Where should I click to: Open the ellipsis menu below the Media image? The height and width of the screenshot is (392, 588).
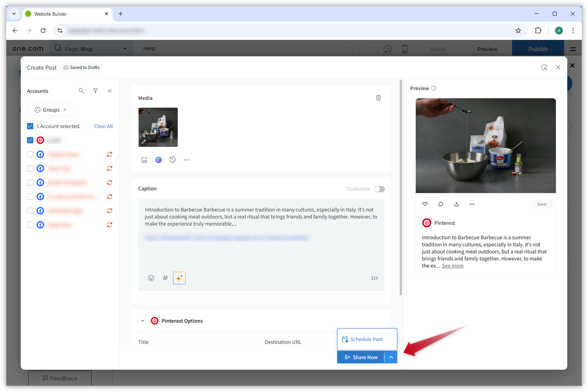coord(186,159)
